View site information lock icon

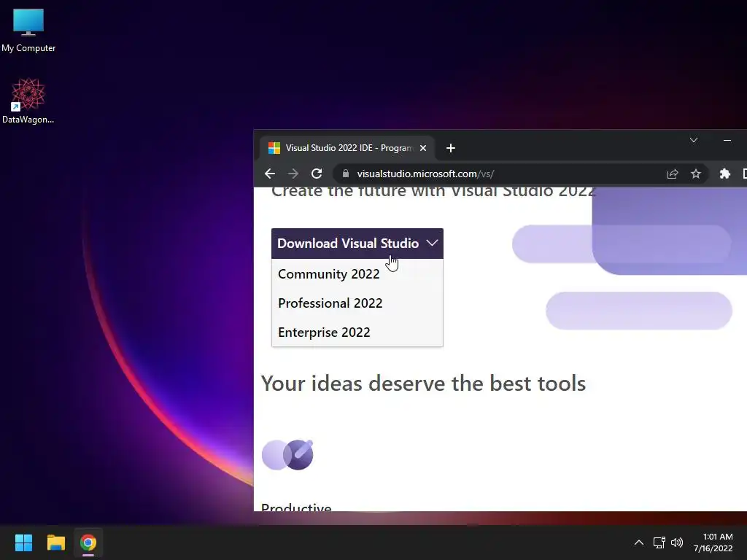[x=346, y=174]
